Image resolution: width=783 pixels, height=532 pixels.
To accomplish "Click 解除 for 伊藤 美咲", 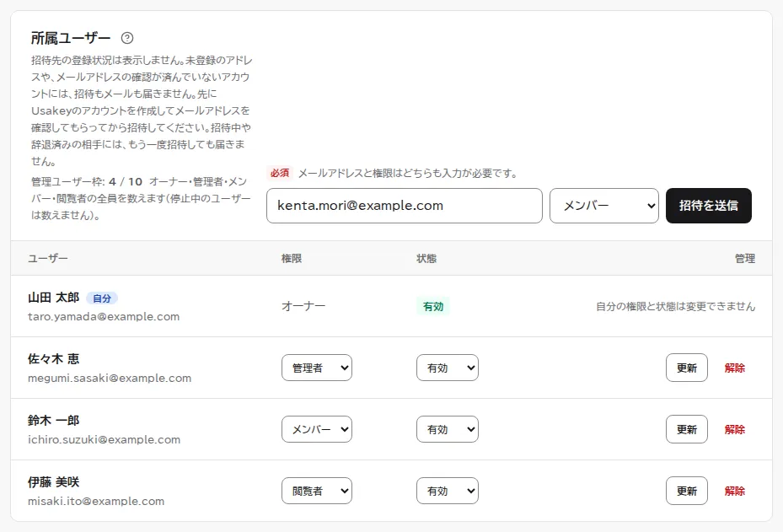I will point(735,491).
